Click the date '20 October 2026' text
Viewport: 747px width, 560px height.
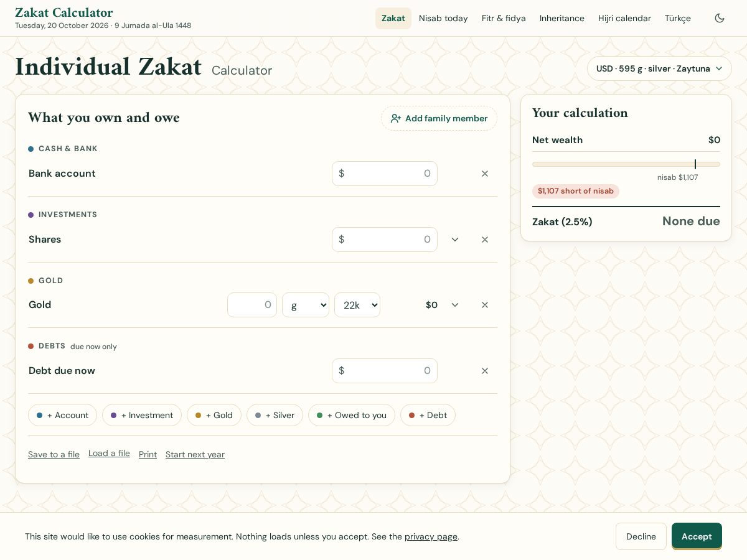click(78, 26)
